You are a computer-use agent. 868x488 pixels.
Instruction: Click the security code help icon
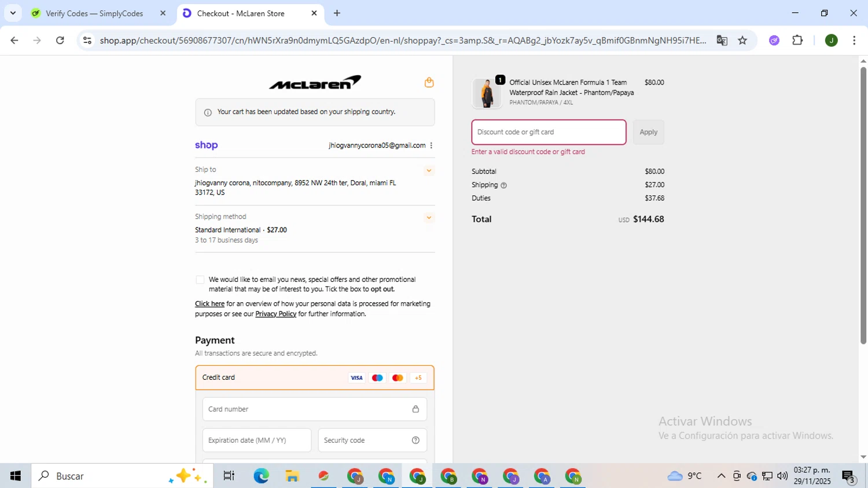(x=415, y=441)
